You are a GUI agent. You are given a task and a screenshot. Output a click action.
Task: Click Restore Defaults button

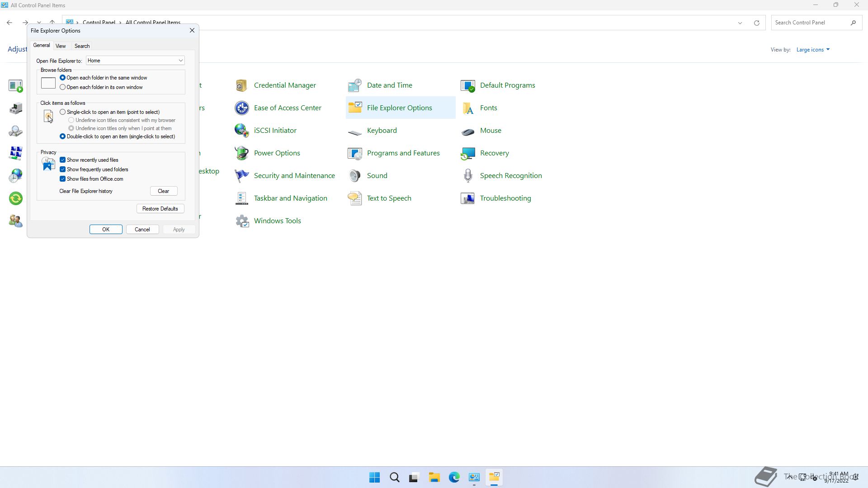[160, 209]
